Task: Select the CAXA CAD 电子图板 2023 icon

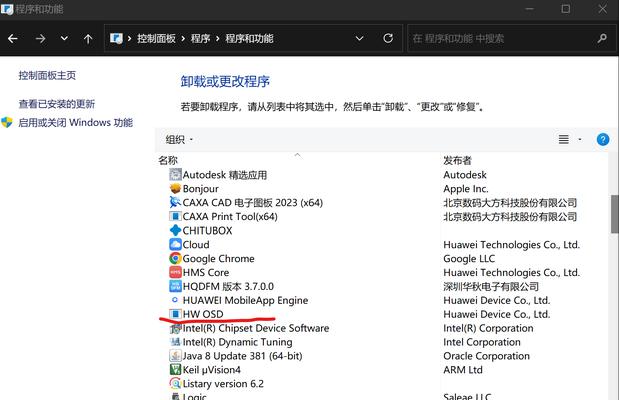Action: [175, 203]
